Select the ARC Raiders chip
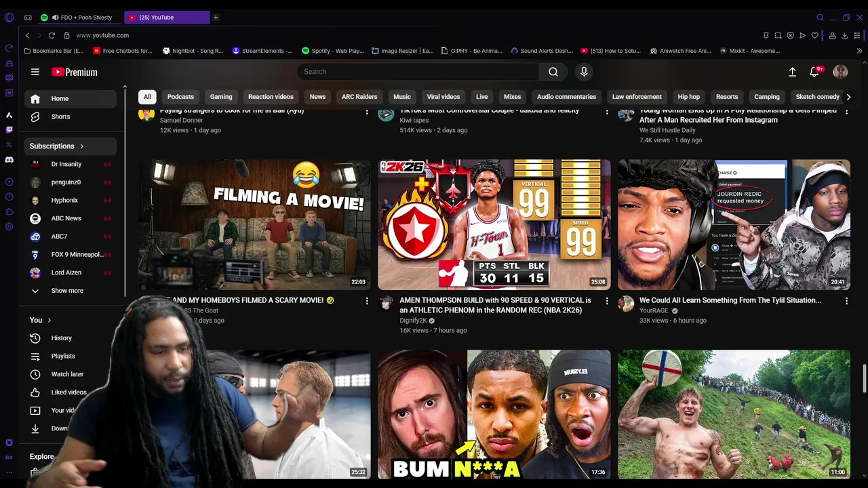The width and height of the screenshot is (868, 488). (x=359, y=97)
